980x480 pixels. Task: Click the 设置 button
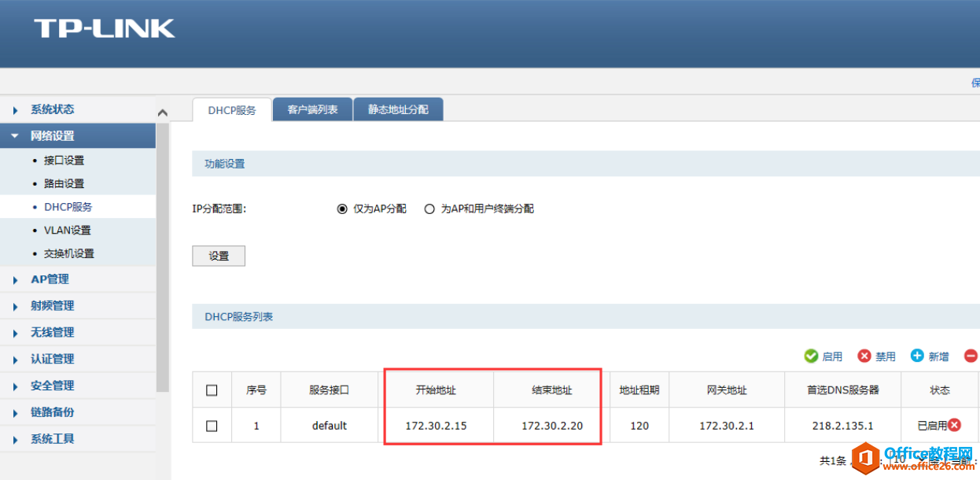click(219, 256)
